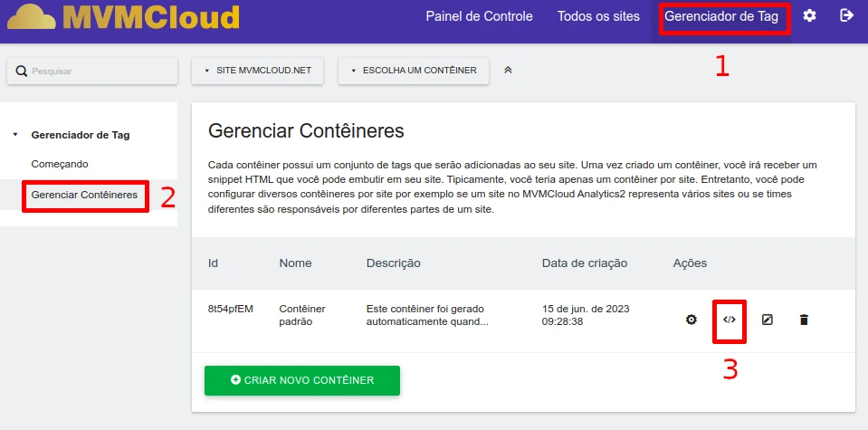
Task: Click the install code icon for Contêiner padrão
Action: [x=730, y=320]
